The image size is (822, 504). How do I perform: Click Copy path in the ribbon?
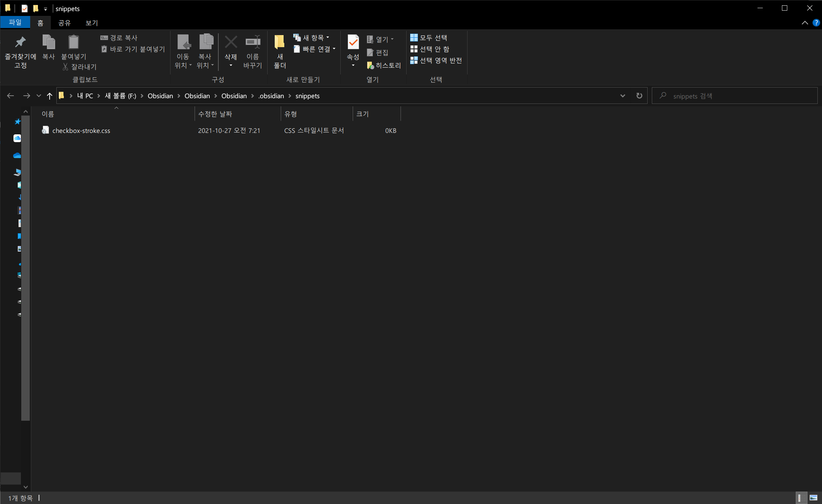pos(119,38)
